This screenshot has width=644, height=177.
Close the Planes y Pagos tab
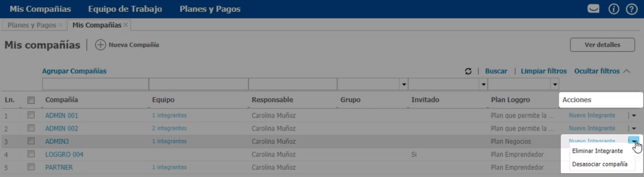(60, 25)
